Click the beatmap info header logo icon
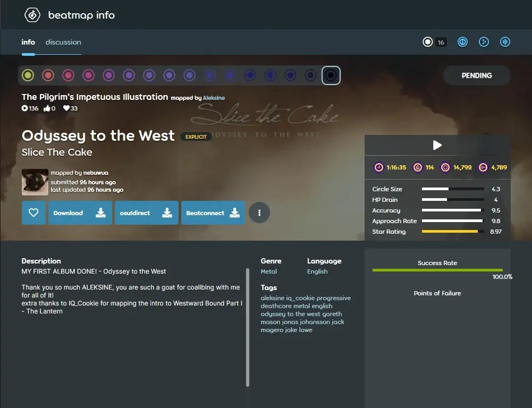532x408 pixels. click(x=32, y=15)
